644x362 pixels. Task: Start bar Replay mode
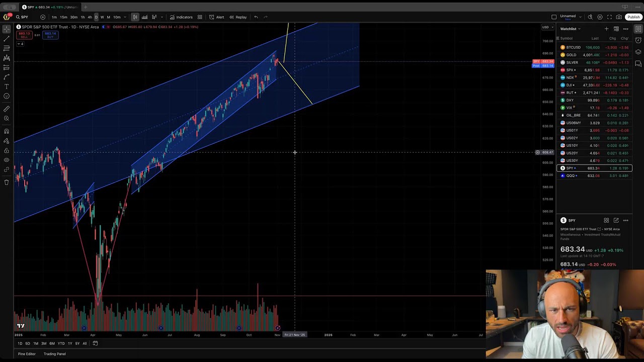(238, 17)
